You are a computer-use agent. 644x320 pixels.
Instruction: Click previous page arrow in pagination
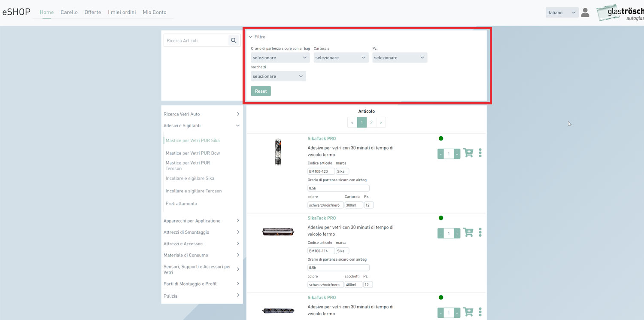[352, 122]
